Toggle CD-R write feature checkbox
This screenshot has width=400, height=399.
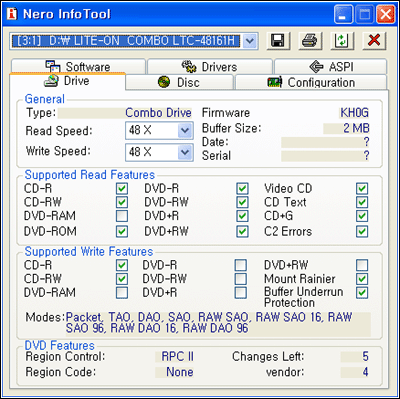click(122, 265)
